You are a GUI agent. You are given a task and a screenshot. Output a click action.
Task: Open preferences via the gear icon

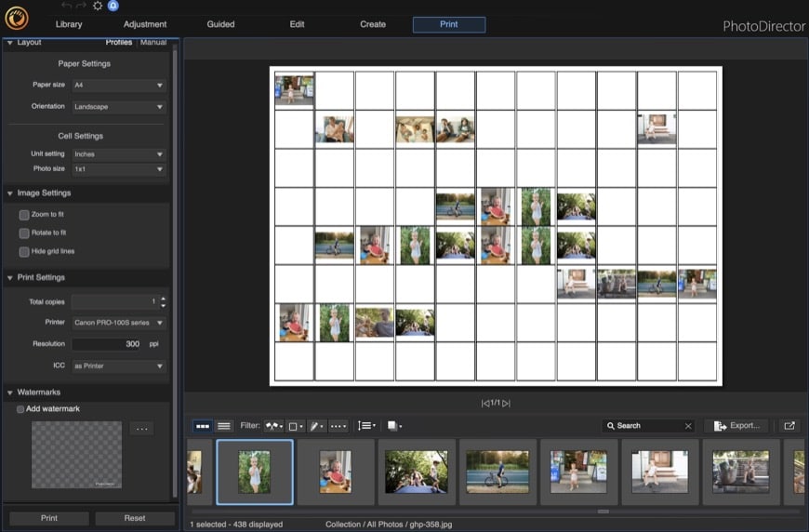pos(98,6)
